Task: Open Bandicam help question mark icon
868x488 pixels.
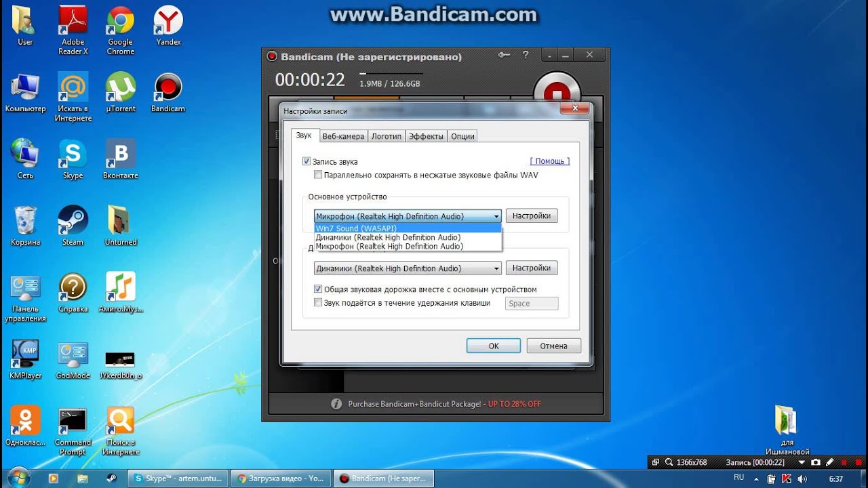Action: [526, 55]
